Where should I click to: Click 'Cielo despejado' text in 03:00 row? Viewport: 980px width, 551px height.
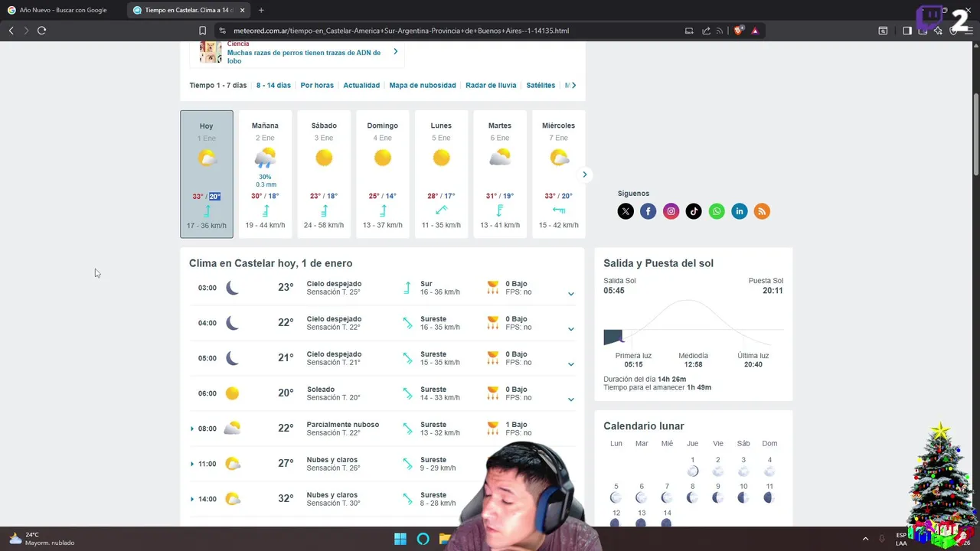[x=334, y=284]
